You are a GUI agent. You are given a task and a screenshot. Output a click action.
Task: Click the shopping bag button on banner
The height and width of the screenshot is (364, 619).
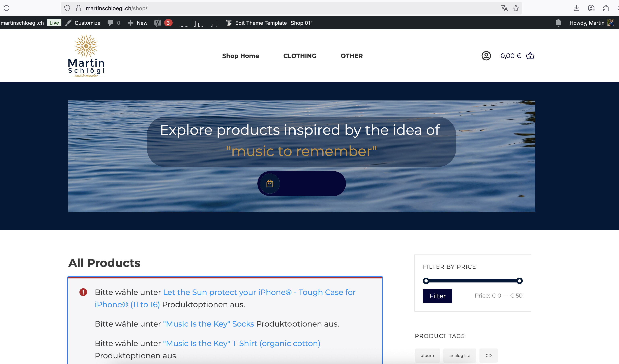tap(270, 183)
